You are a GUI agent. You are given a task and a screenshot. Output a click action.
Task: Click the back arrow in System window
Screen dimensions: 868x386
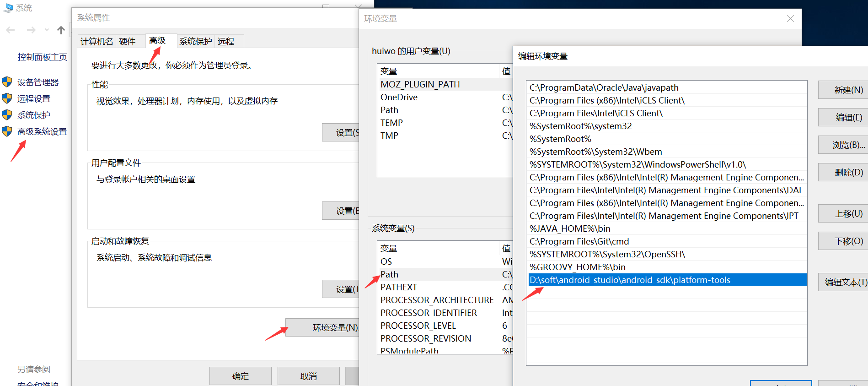[11, 30]
